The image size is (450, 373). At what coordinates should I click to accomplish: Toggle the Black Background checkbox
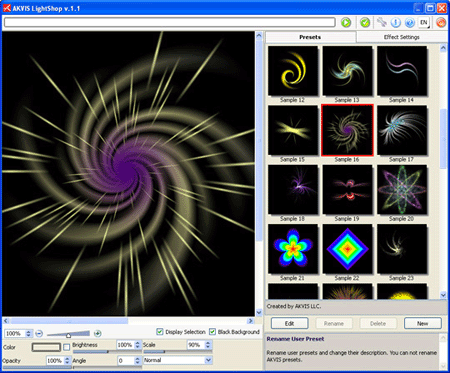coord(212,332)
